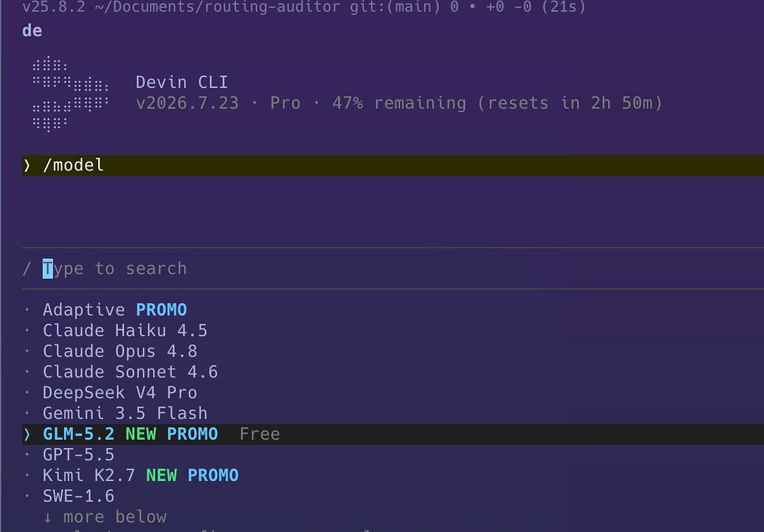Click the Type to search field

(x=393, y=269)
